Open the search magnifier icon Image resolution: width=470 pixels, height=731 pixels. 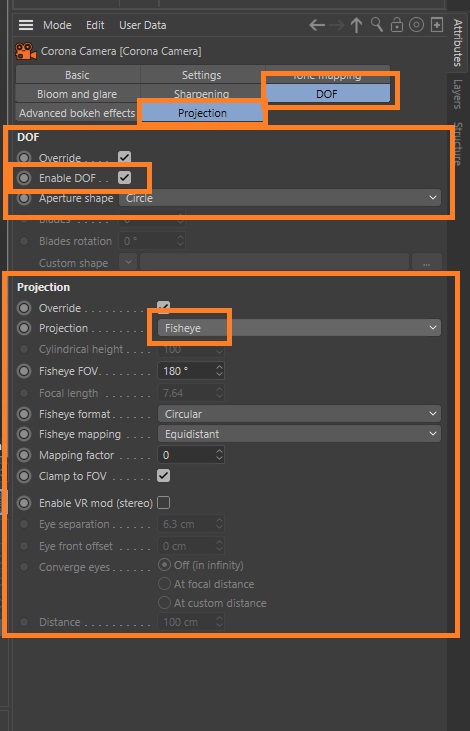(377, 24)
